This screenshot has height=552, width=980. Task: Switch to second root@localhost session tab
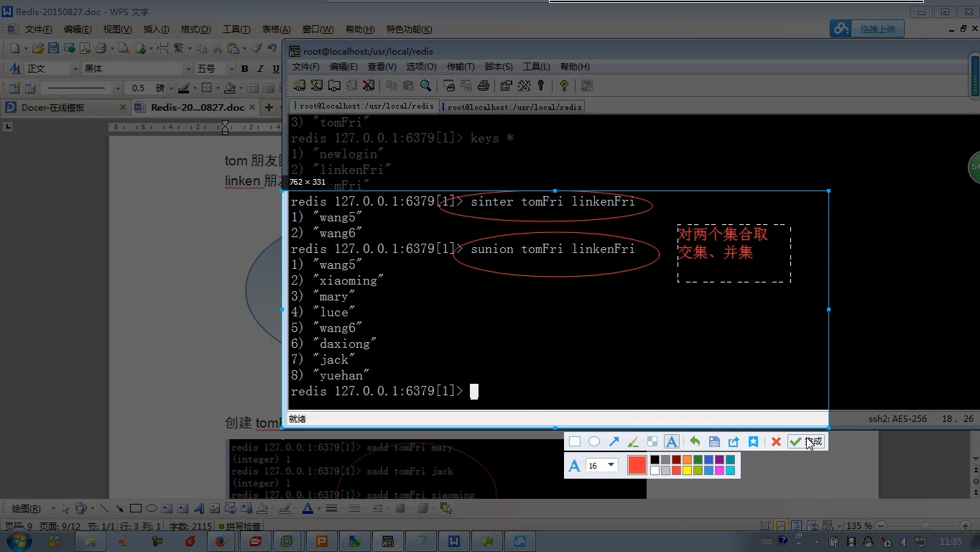(513, 106)
